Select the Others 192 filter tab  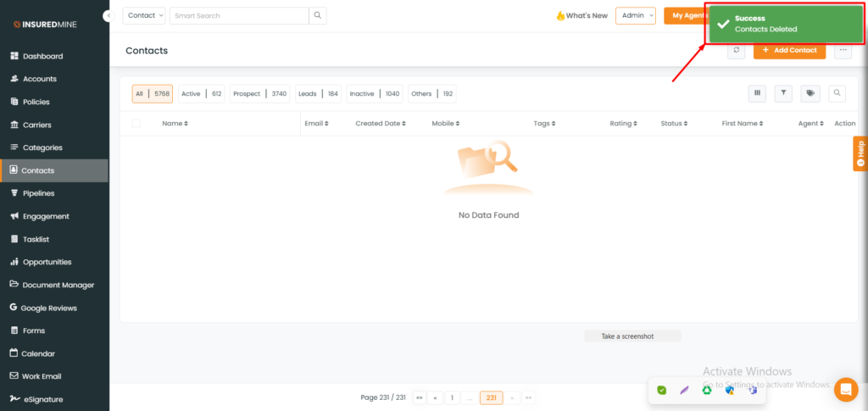[432, 94]
